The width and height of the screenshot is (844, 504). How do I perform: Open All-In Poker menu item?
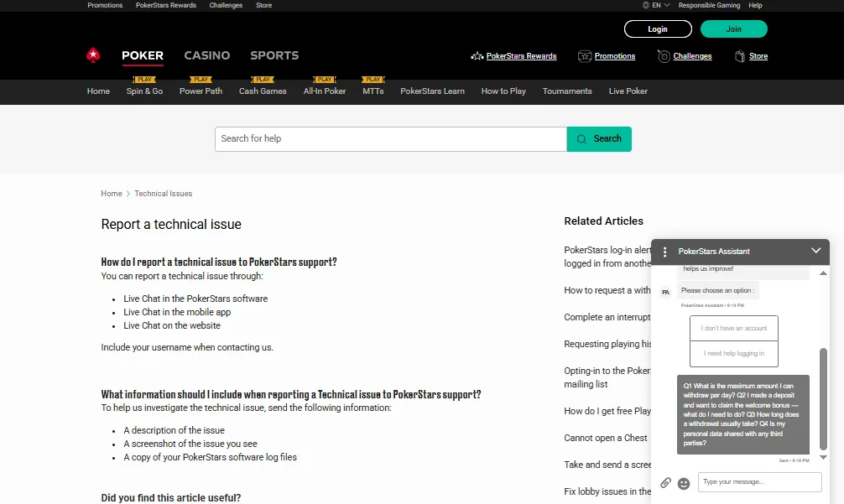tap(325, 91)
